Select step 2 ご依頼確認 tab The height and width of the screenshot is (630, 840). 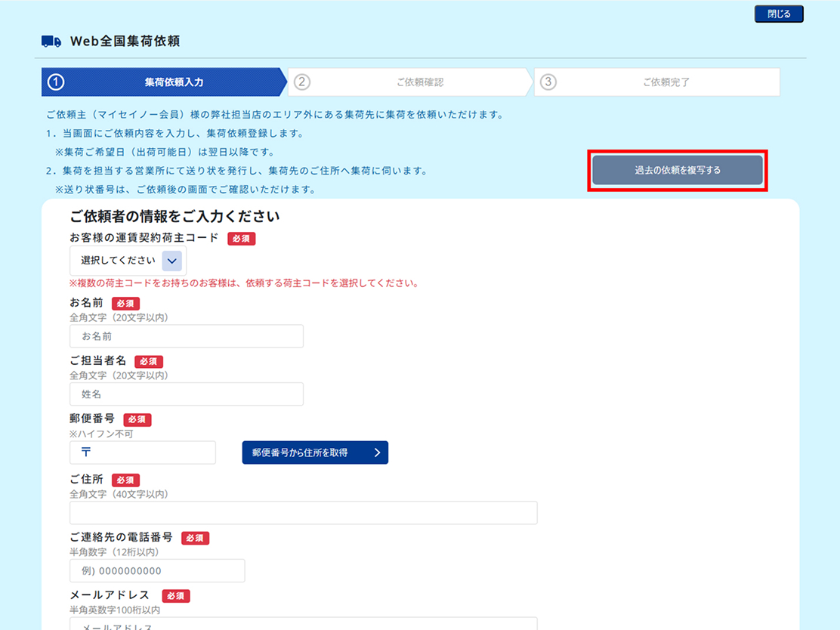coord(410,82)
